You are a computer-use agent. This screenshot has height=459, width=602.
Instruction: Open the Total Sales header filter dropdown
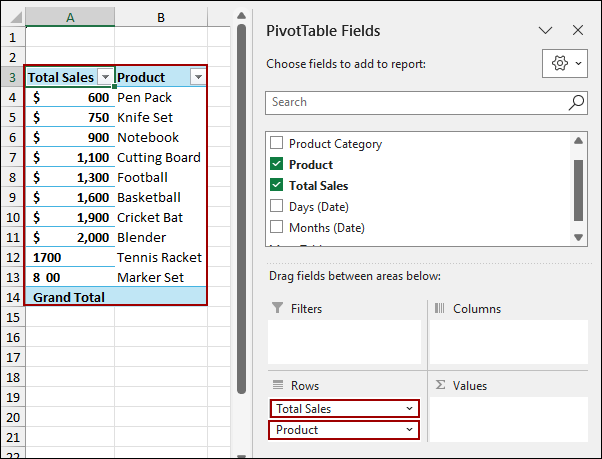tap(105, 77)
